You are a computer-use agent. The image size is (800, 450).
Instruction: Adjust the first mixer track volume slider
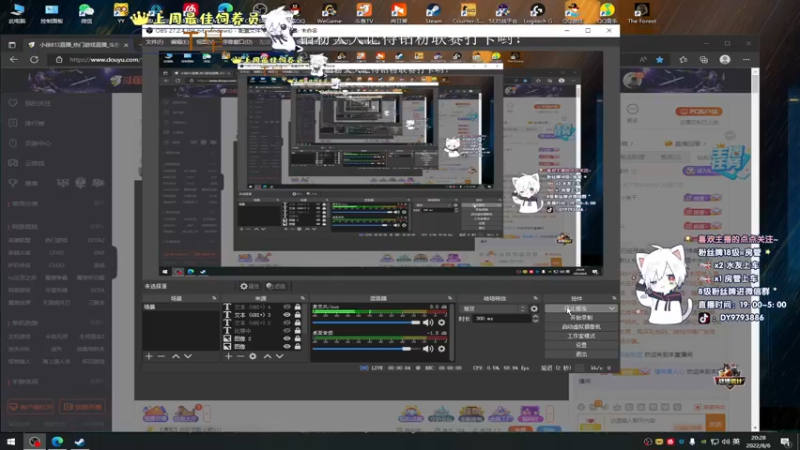[x=366, y=322]
